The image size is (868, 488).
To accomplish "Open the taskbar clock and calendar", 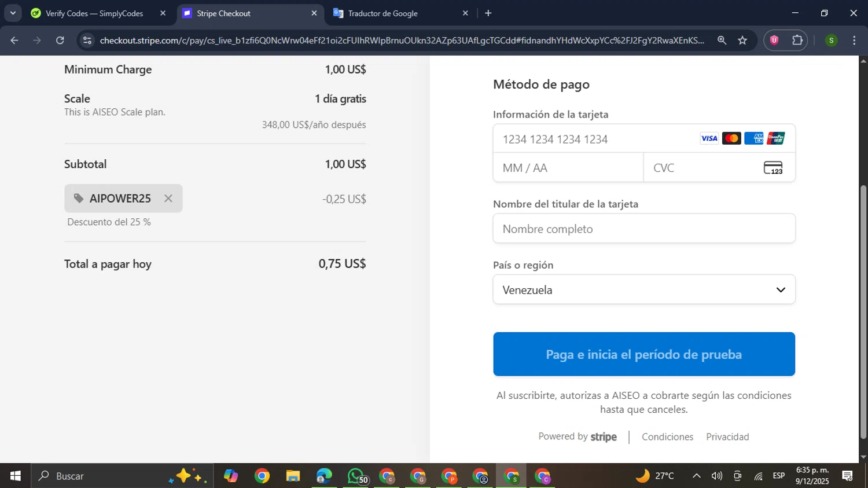I will (812, 476).
